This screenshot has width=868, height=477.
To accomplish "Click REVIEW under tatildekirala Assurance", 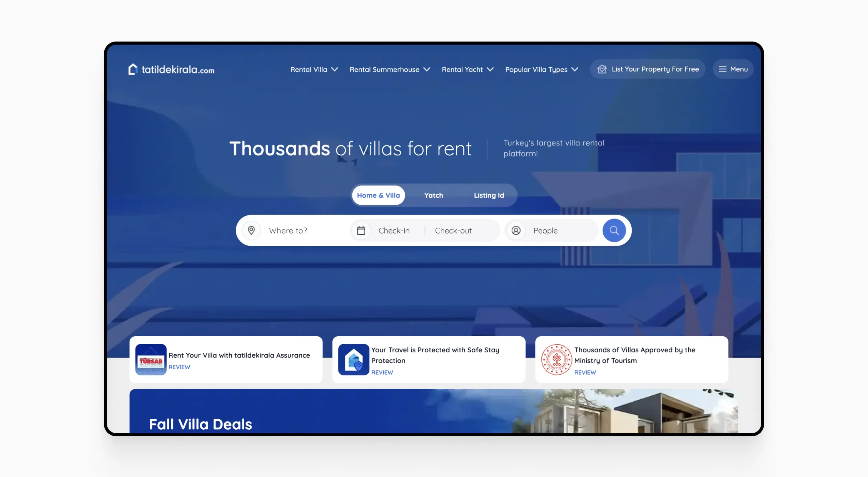I will 179,367.
